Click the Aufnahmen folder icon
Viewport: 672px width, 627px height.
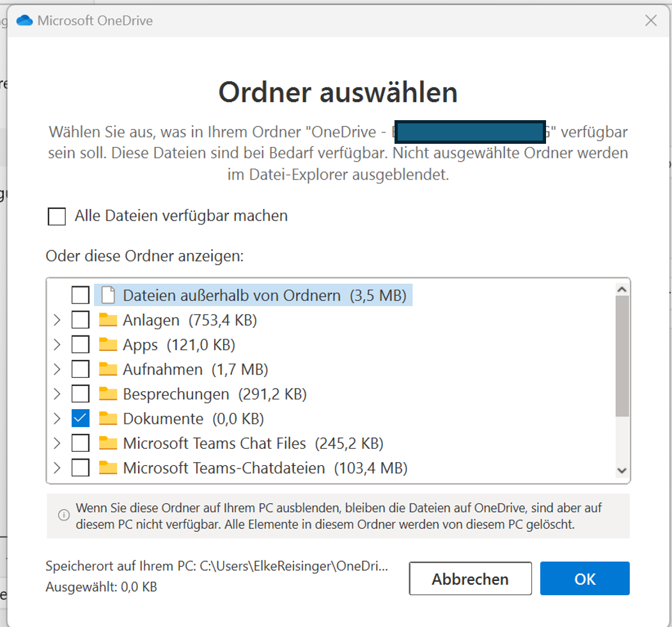click(x=108, y=369)
